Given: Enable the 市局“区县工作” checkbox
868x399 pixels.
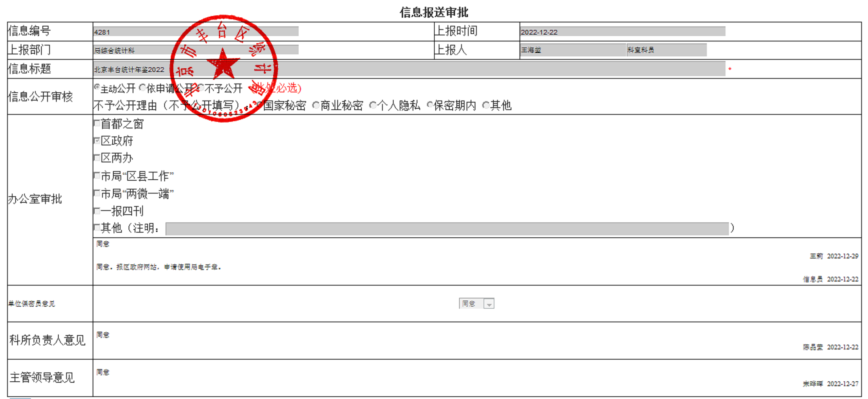Looking at the screenshot, I should pos(97,175).
